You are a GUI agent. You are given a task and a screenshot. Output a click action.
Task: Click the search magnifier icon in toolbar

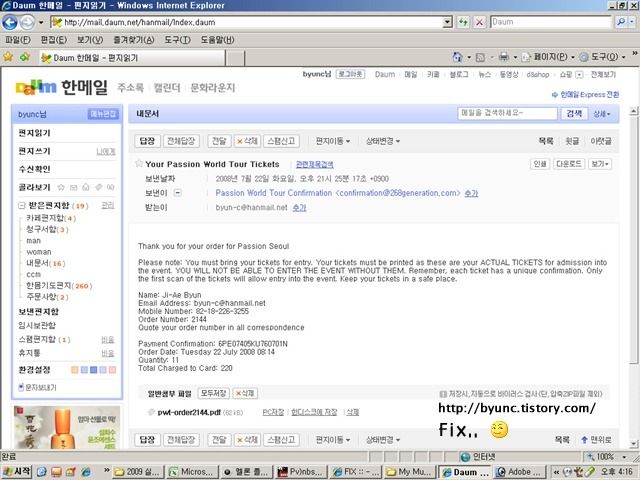point(621,22)
